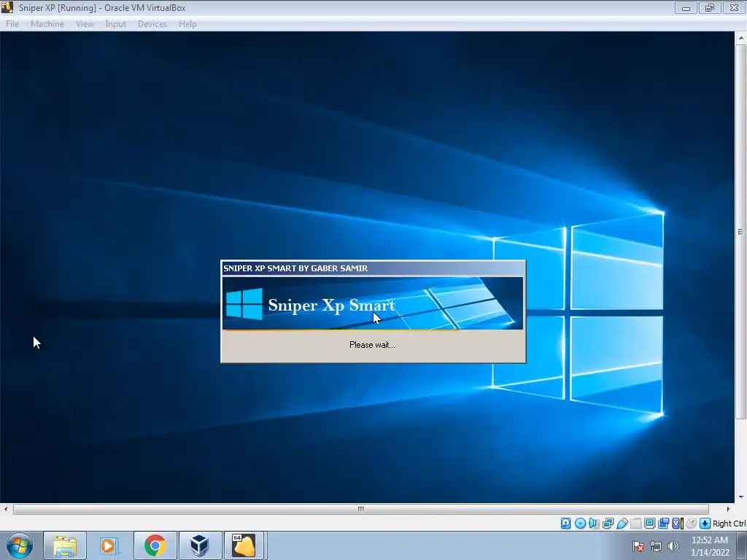
Task: Click the vertical scrollbar thumb
Action: click(740, 232)
